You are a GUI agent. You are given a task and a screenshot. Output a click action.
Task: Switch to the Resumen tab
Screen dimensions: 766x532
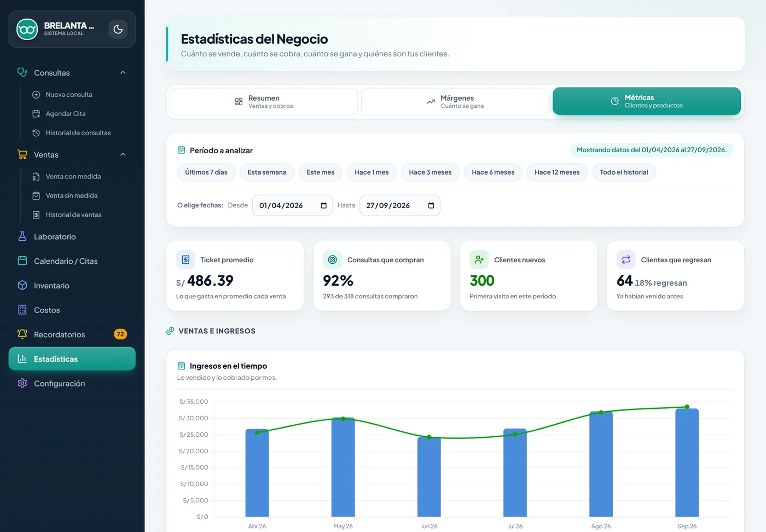(x=264, y=102)
